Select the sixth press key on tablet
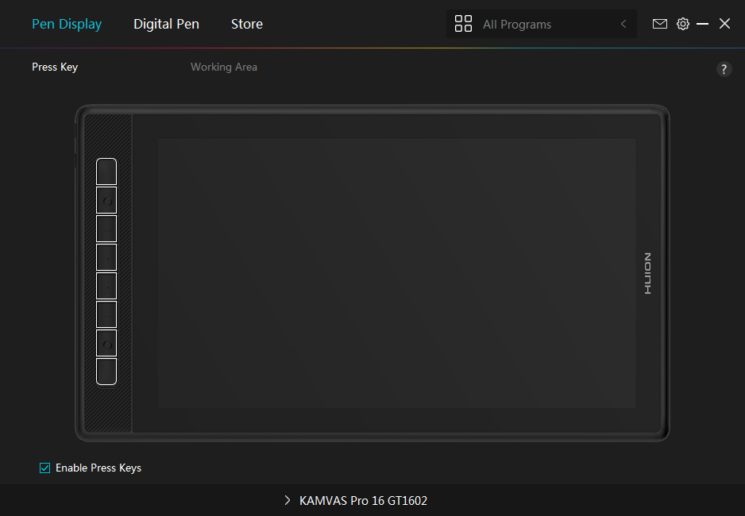The image size is (745, 516). [106, 315]
